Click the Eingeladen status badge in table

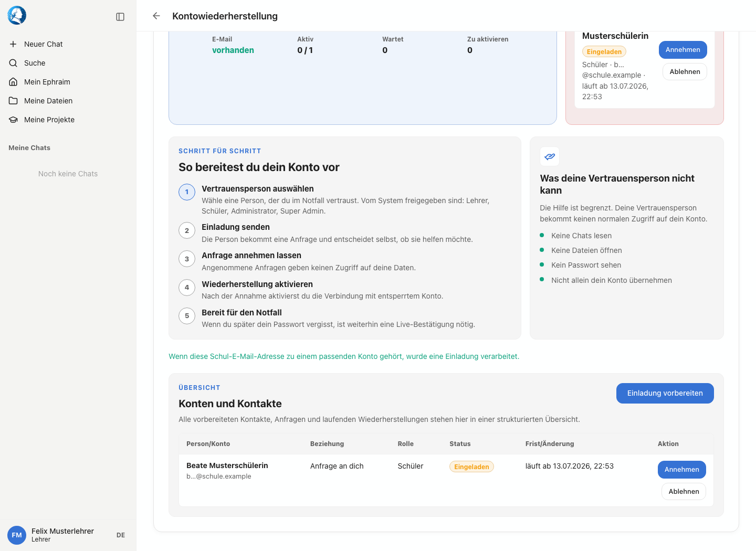click(471, 467)
